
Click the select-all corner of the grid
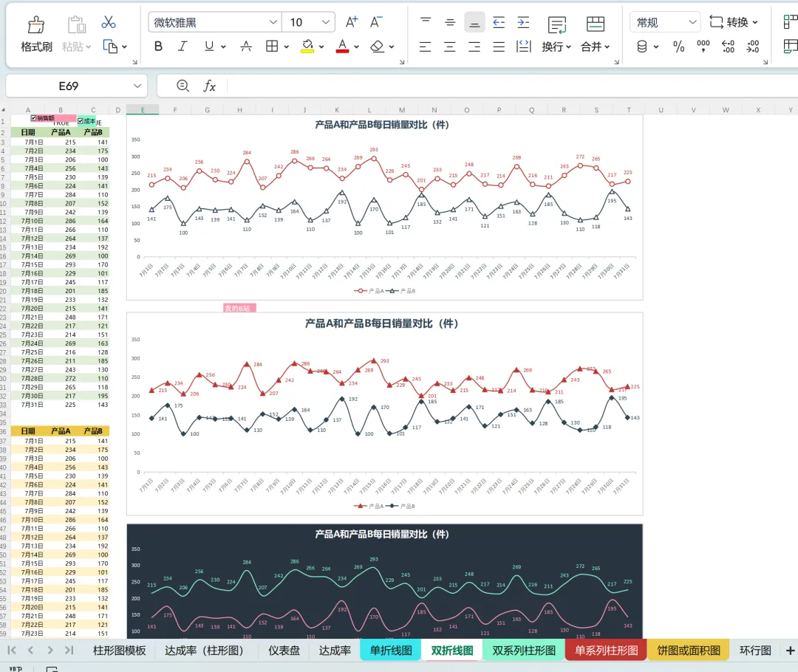[x=4, y=110]
